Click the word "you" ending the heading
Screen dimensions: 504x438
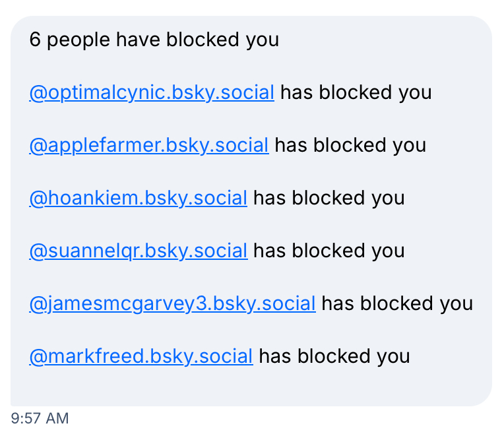[x=263, y=40]
